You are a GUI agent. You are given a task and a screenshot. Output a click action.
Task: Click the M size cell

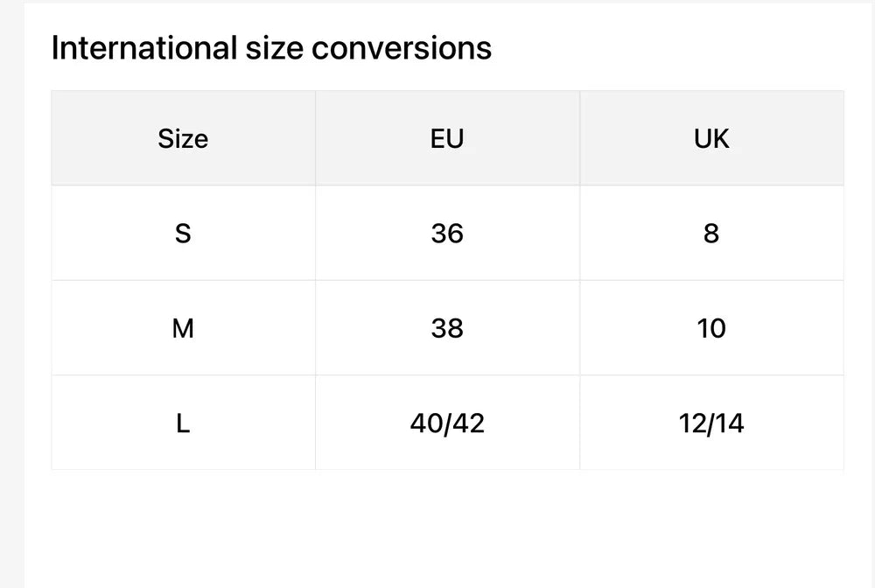pyautogui.click(x=183, y=328)
